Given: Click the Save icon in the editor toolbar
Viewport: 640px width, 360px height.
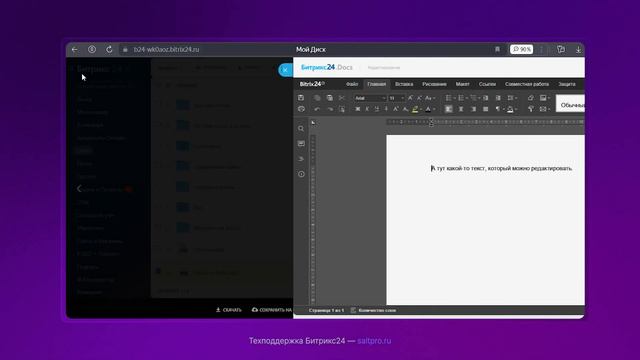Looking at the screenshot, I should tap(301, 98).
